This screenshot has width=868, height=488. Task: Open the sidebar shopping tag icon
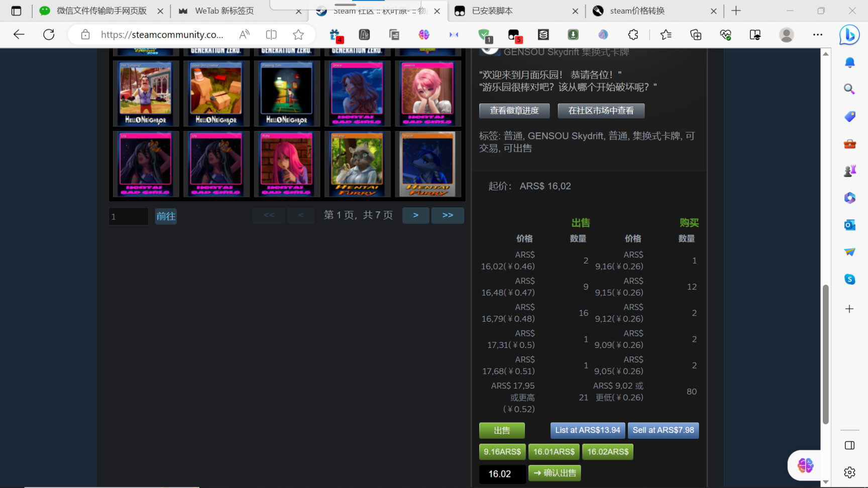[849, 116]
